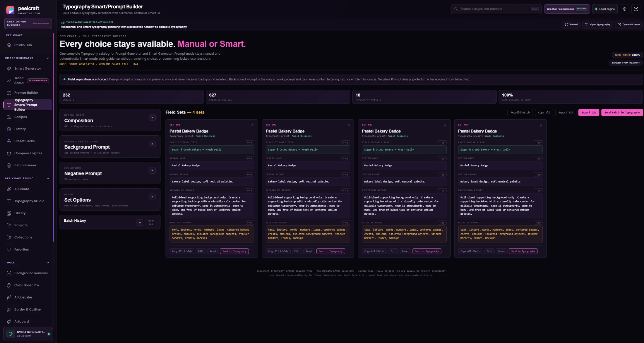Screen dimensions: 644x343
Task: Click Copy All button
Action: pos(544,113)
